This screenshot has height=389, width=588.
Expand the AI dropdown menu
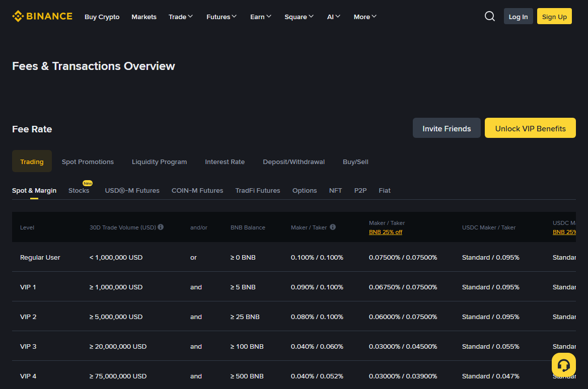point(334,17)
